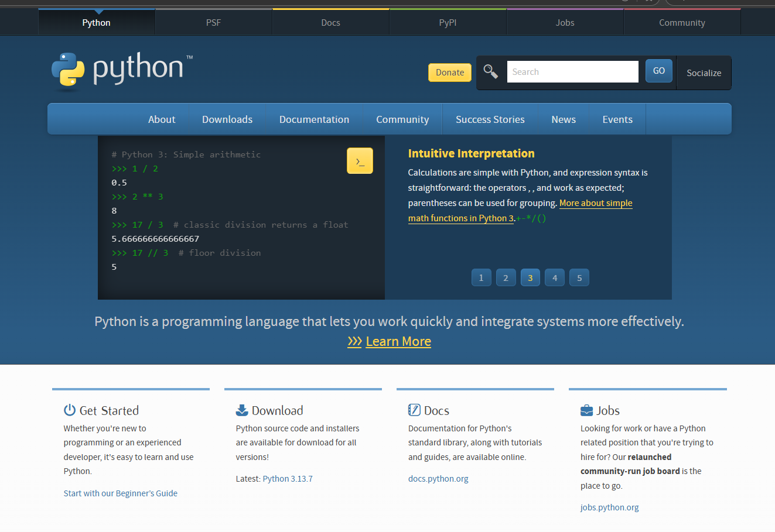Show slide 2 of the code carousel
Screen dimensions: 775x532
point(506,277)
